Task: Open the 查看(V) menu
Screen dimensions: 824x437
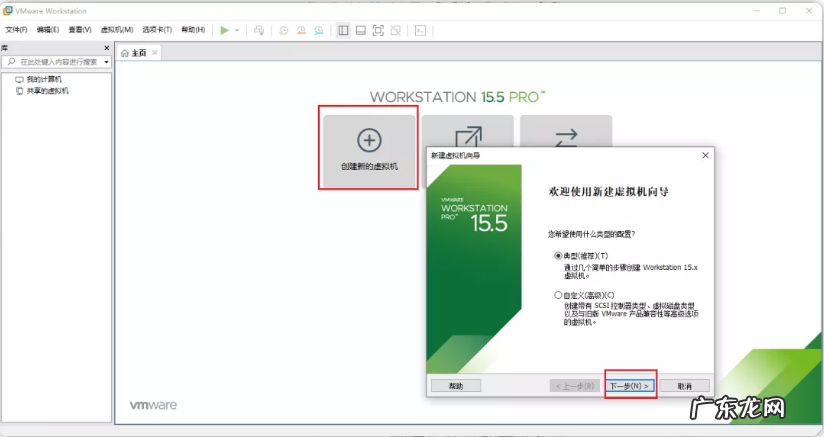Action: pos(80,30)
